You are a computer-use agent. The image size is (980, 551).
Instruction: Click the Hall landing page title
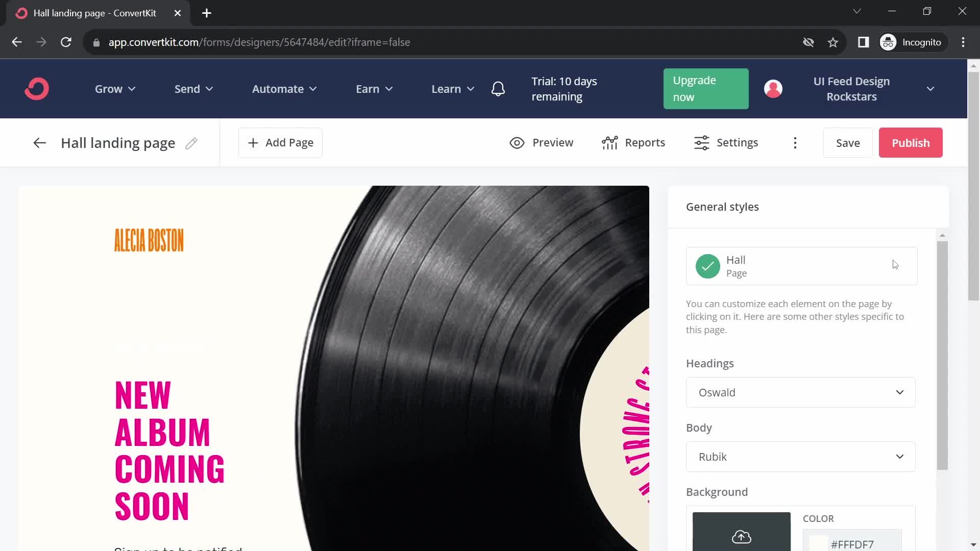pyautogui.click(x=118, y=143)
